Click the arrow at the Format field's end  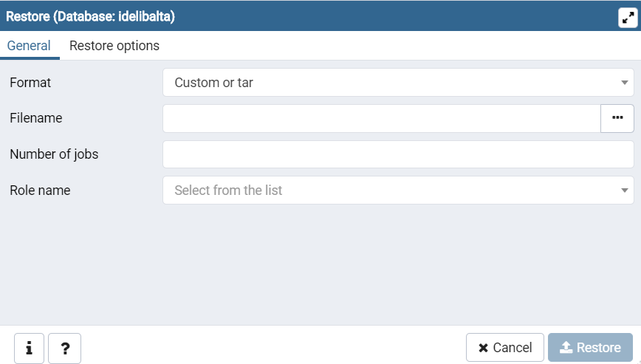(x=625, y=83)
